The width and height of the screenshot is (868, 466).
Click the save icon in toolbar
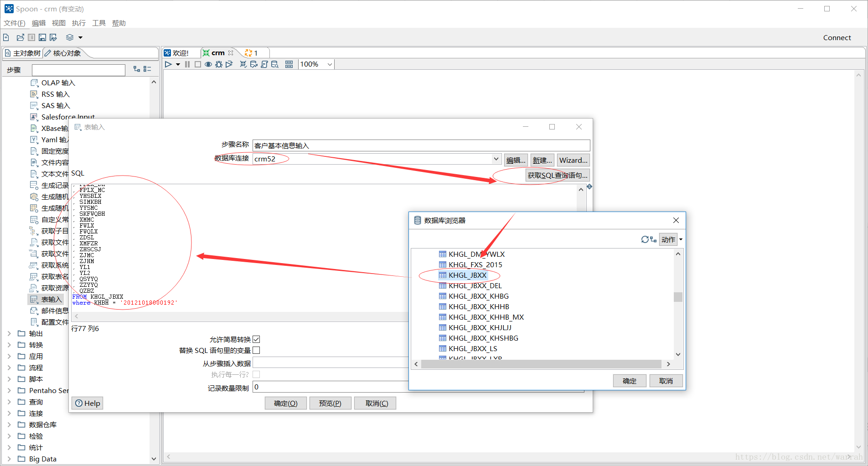tap(42, 37)
